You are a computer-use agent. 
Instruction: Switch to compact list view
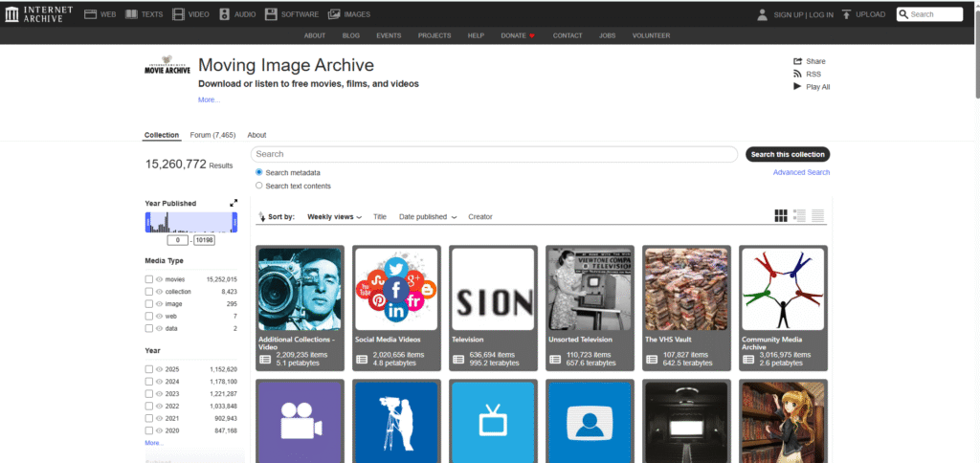coord(817,216)
